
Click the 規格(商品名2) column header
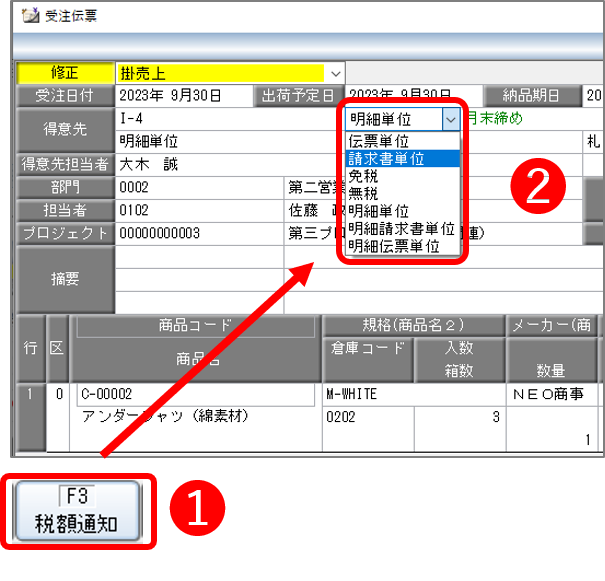click(x=414, y=326)
